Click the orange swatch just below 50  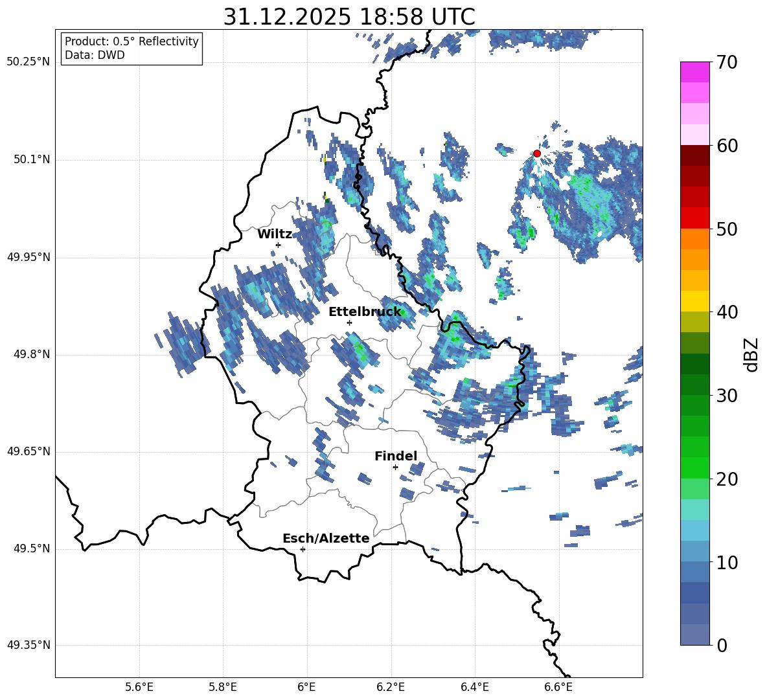(x=695, y=238)
